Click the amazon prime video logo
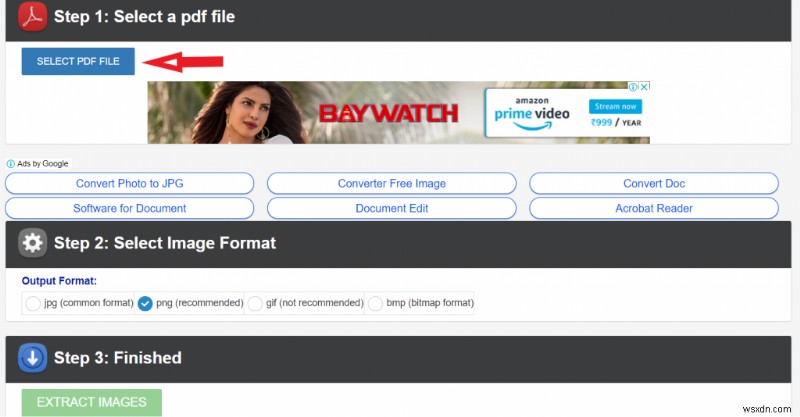Viewport: 800px width, 417px height. click(532, 113)
